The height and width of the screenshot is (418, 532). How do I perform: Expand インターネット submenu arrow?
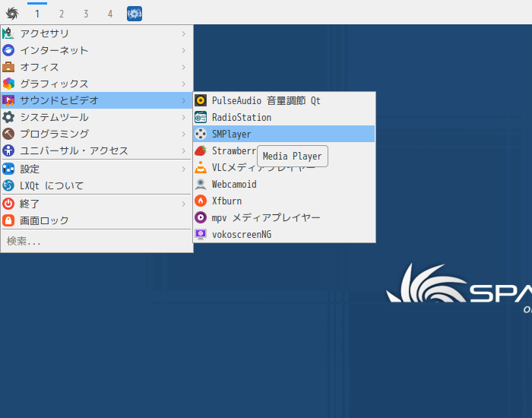pyautogui.click(x=184, y=50)
